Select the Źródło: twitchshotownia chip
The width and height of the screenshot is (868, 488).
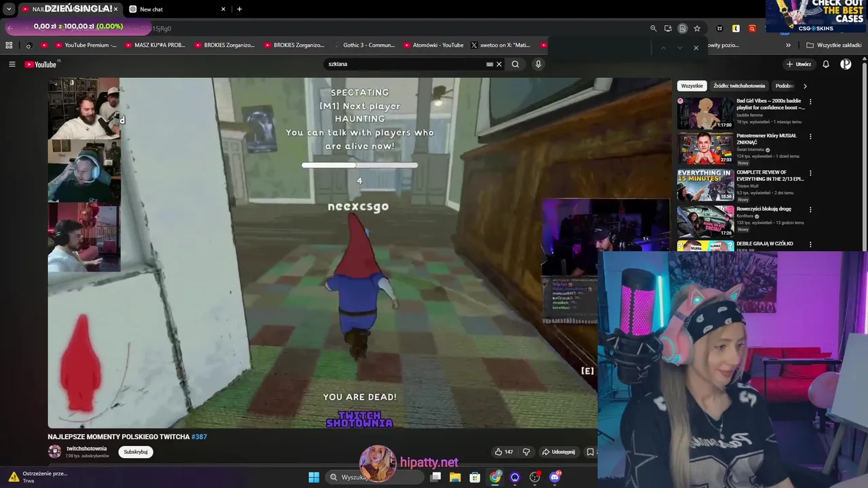739,86
